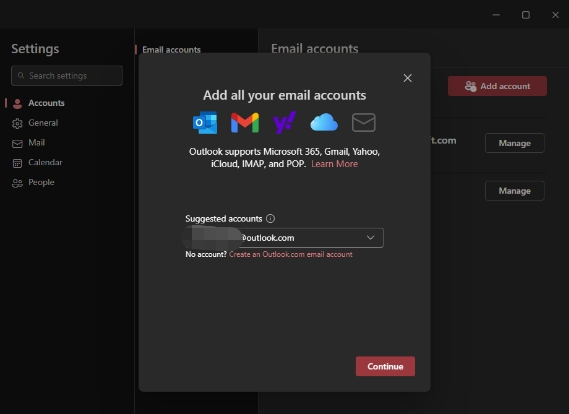Viewport: 569px width, 414px height.
Task: Open People settings
Action: tap(41, 182)
